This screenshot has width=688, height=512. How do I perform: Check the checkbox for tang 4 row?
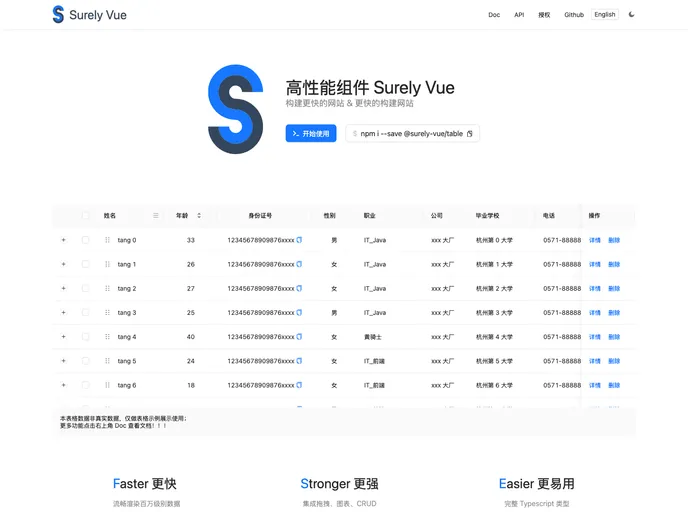click(x=86, y=337)
